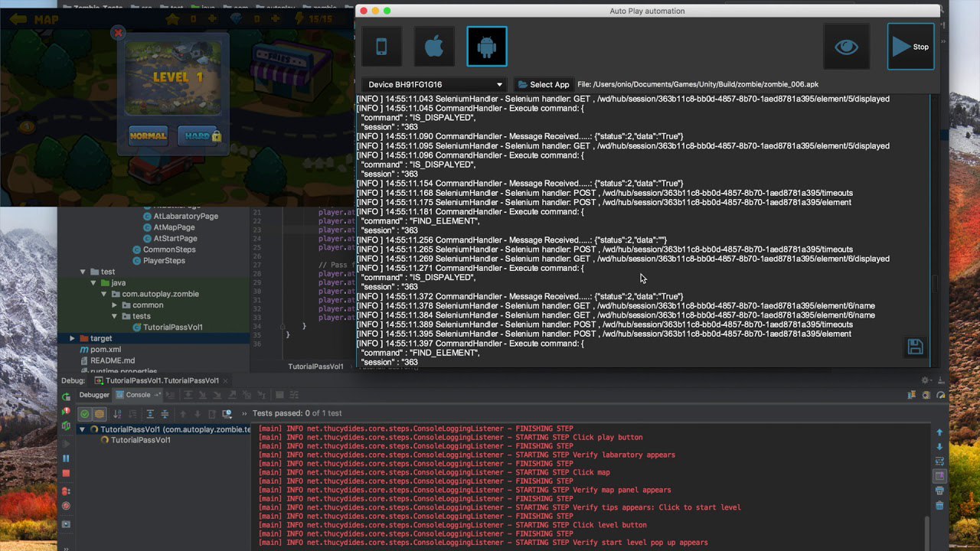980x551 pixels.
Task: Open AtLabaratoryPage in the project tree
Action: coord(180,216)
